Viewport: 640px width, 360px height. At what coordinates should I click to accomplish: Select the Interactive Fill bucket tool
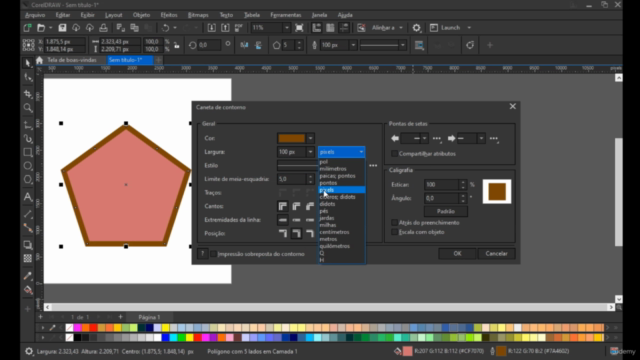coord(28,290)
